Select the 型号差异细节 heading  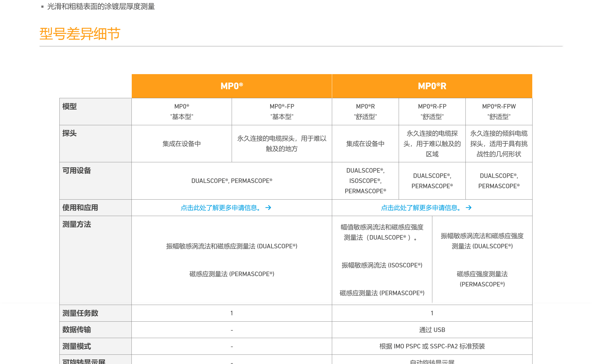(x=80, y=34)
